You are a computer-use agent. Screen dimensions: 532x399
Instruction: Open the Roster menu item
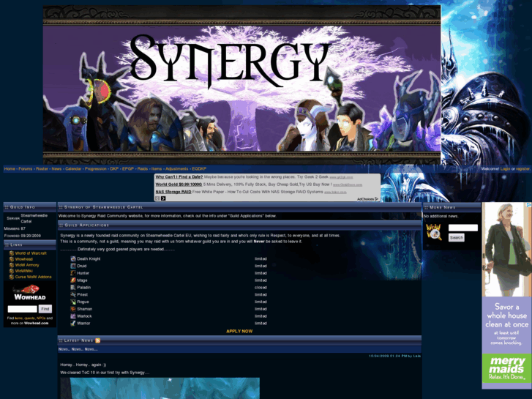[42, 169]
